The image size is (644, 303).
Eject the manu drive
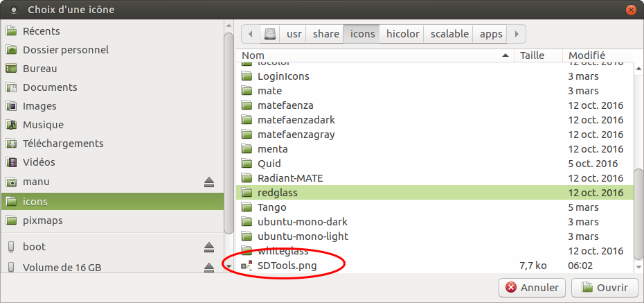coord(209,182)
